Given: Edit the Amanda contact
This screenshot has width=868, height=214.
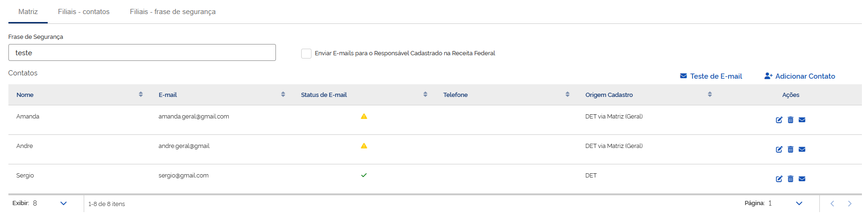Looking at the screenshot, I should [x=779, y=120].
